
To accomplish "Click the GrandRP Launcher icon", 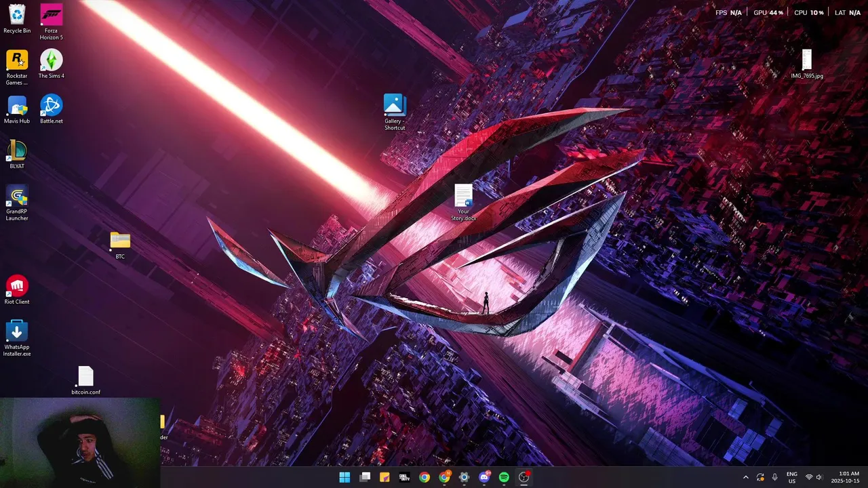I will click(x=17, y=203).
